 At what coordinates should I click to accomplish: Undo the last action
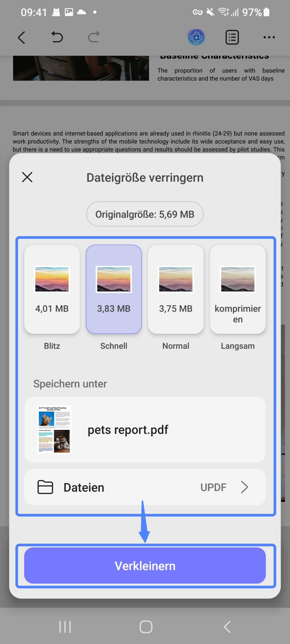click(x=57, y=37)
